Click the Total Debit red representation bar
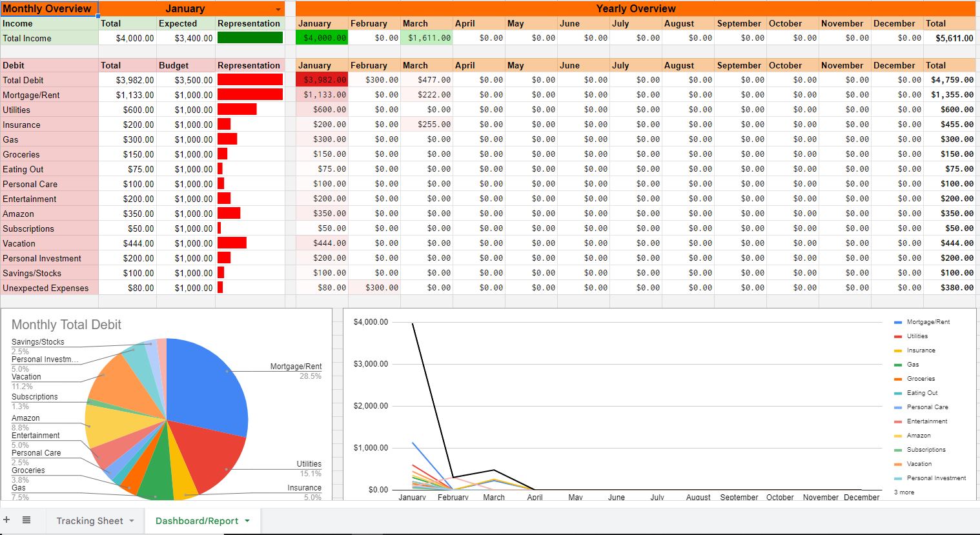The image size is (980, 535). (x=250, y=80)
